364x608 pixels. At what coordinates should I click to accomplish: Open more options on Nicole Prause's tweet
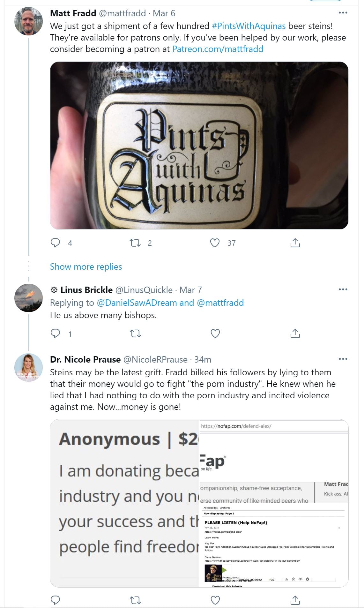pyautogui.click(x=343, y=359)
